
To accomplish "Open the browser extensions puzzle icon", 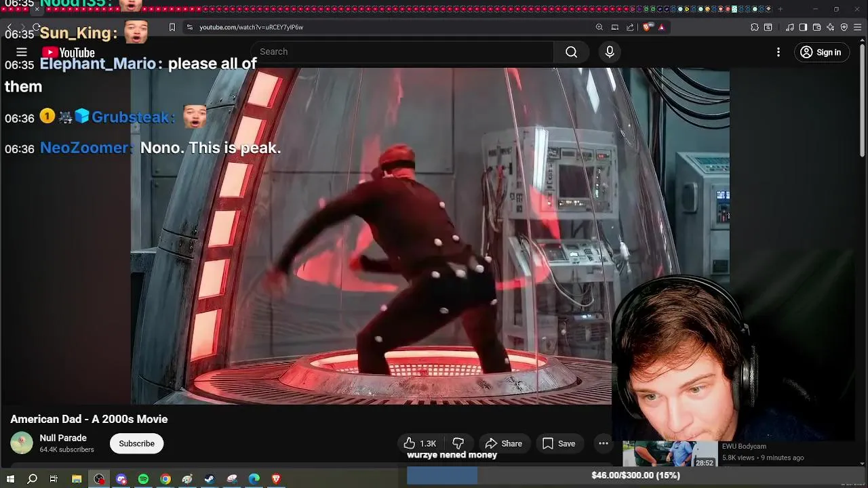I will [x=755, y=27].
